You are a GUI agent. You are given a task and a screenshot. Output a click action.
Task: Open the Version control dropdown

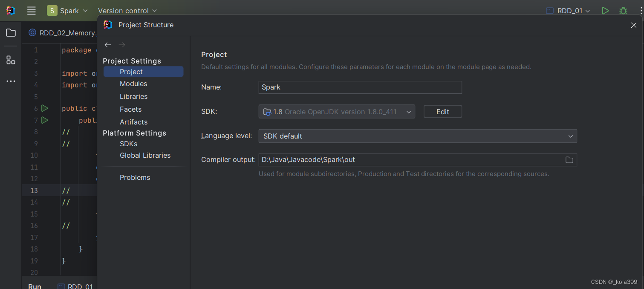127,11
